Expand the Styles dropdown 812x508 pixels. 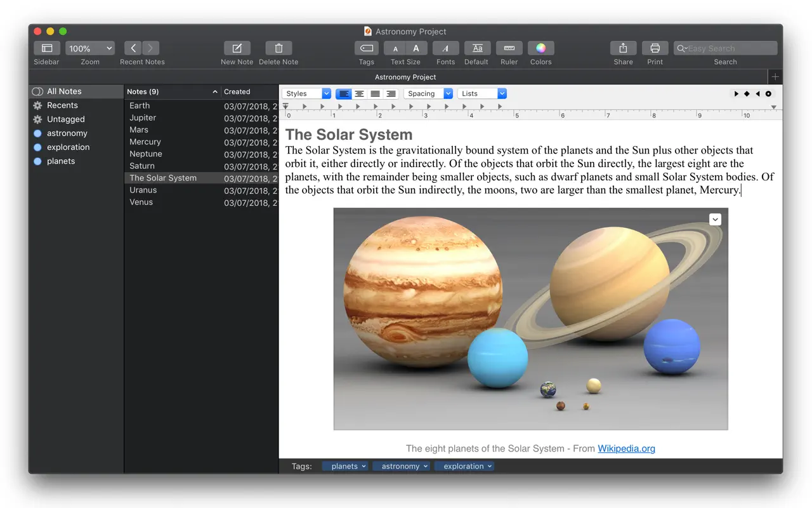(x=306, y=93)
